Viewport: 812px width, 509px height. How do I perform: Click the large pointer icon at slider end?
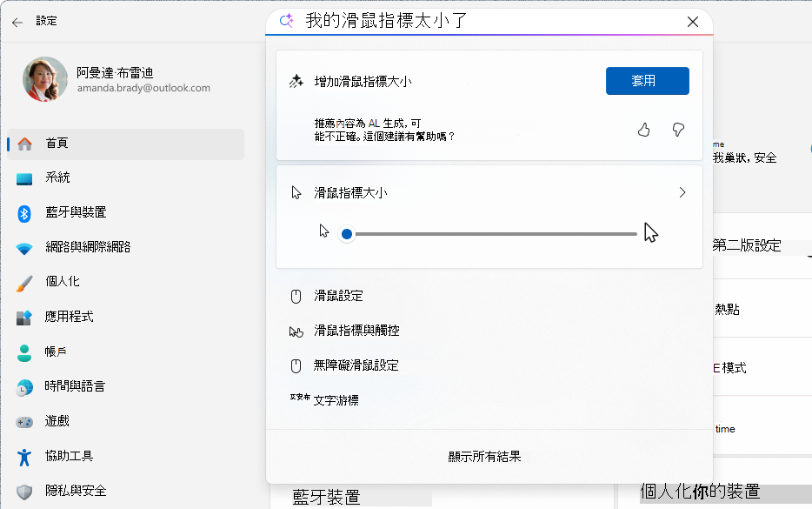[x=651, y=232]
